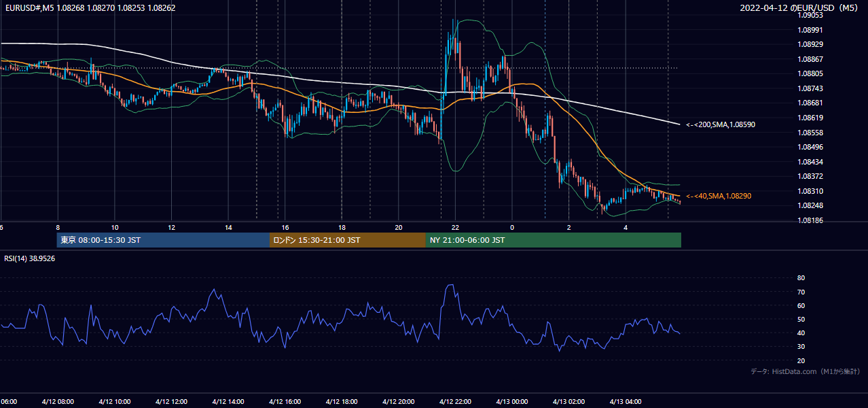
Task: Click price axis value 1.08867
Action: 810,59
